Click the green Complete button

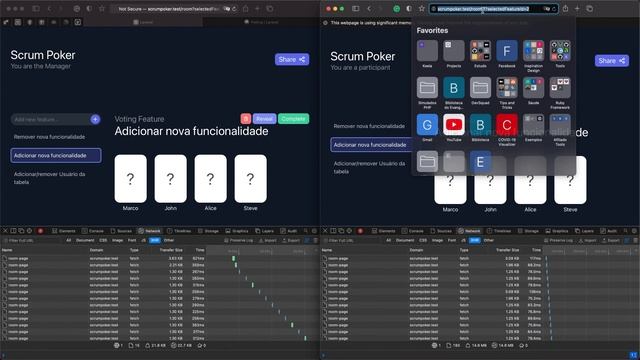(293, 119)
